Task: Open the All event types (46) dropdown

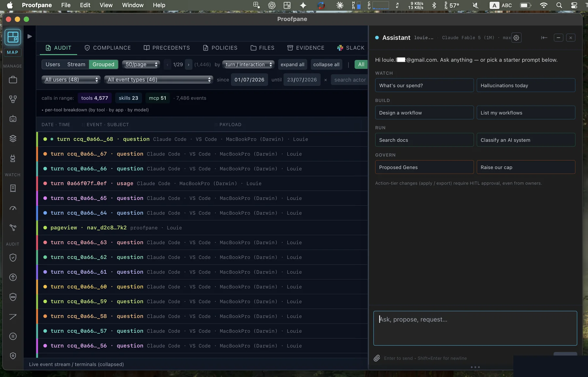Action: pyautogui.click(x=158, y=79)
